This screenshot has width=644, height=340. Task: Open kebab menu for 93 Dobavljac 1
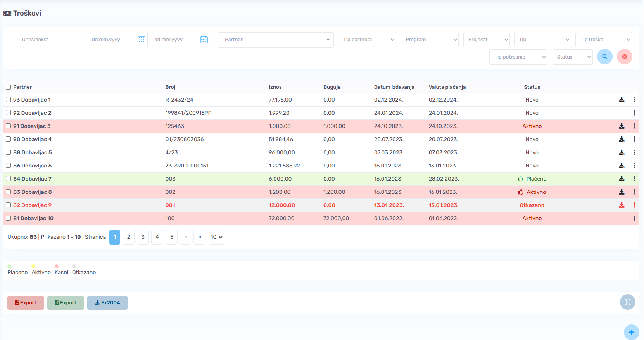pyautogui.click(x=634, y=100)
